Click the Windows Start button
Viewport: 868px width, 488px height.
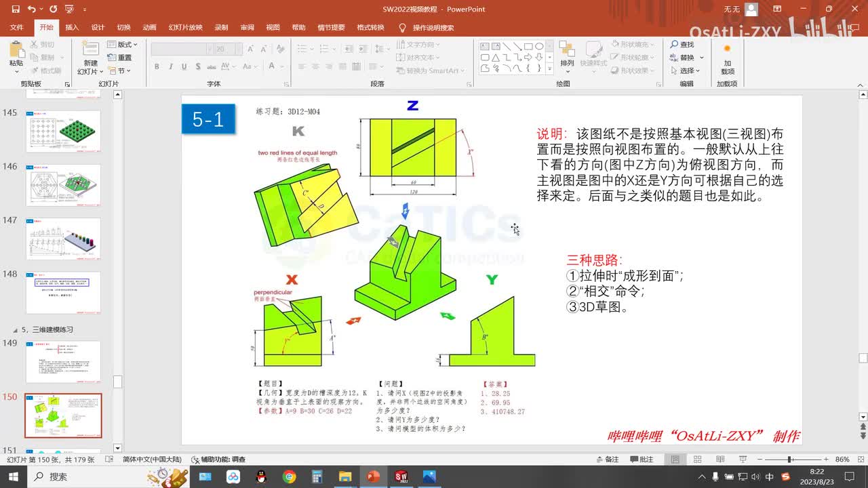[x=13, y=476]
